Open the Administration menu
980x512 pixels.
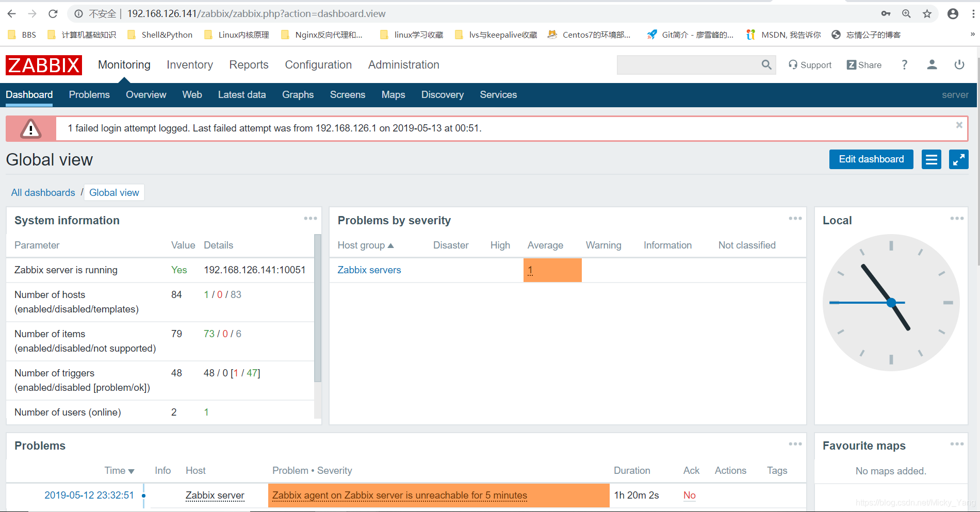[404, 65]
